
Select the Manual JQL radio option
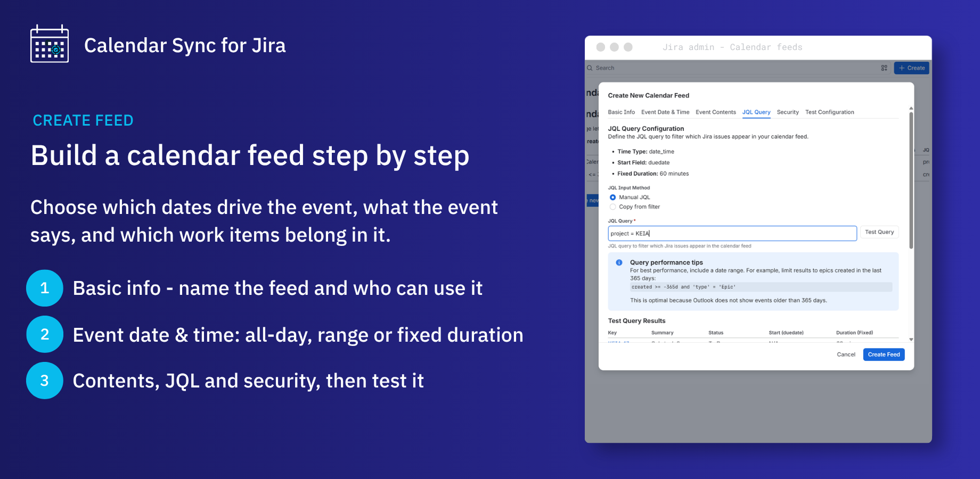point(612,197)
